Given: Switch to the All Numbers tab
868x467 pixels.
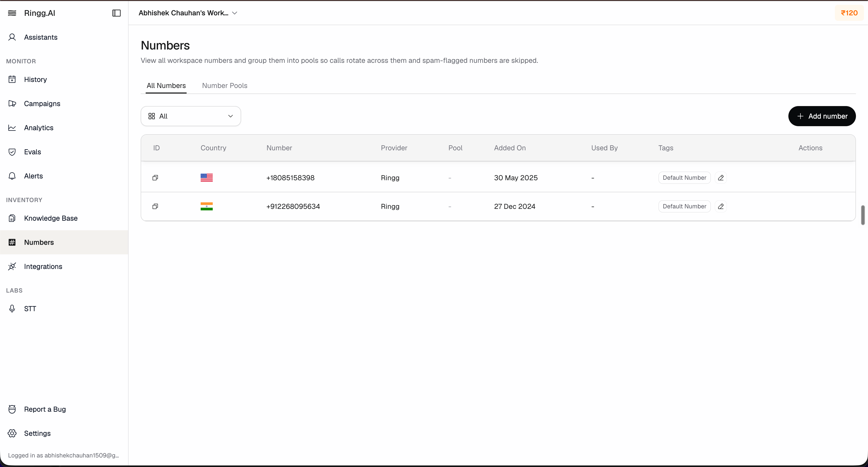Looking at the screenshot, I should (166, 86).
